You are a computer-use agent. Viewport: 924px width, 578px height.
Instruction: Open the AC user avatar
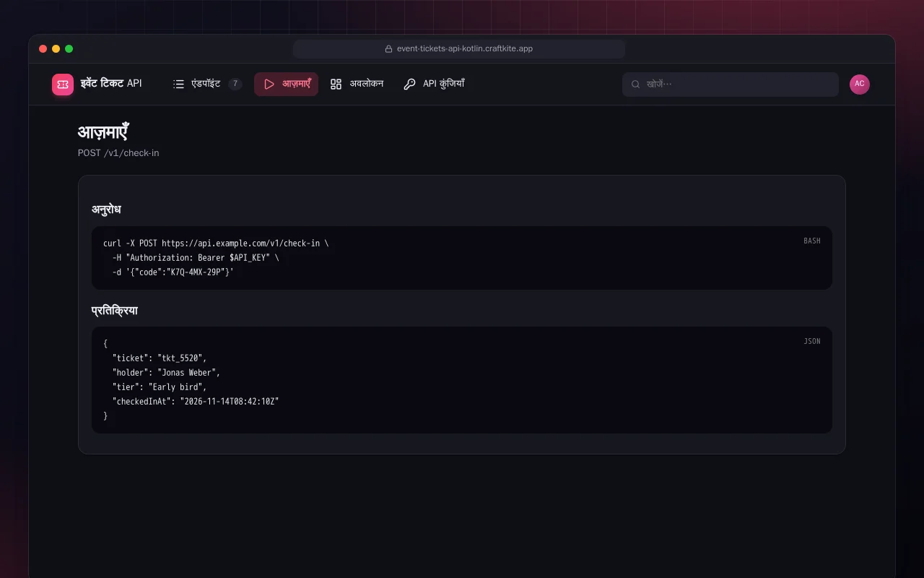(x=860, y=84)
